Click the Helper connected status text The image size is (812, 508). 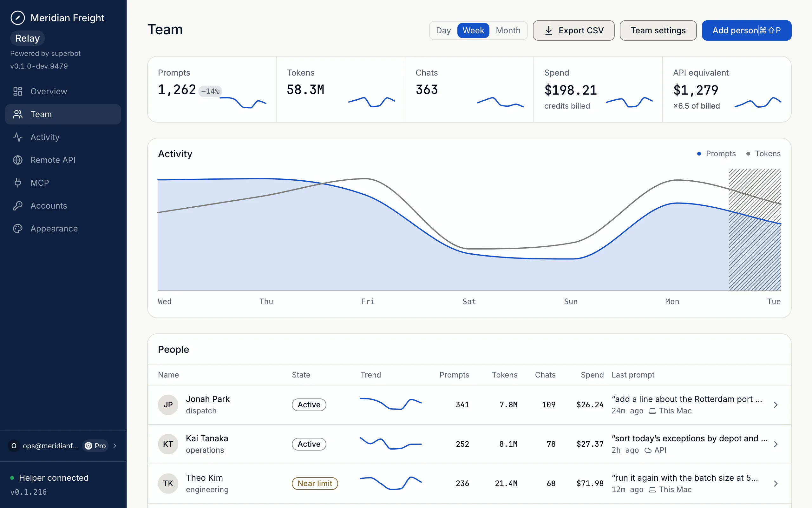click(54, 478)
